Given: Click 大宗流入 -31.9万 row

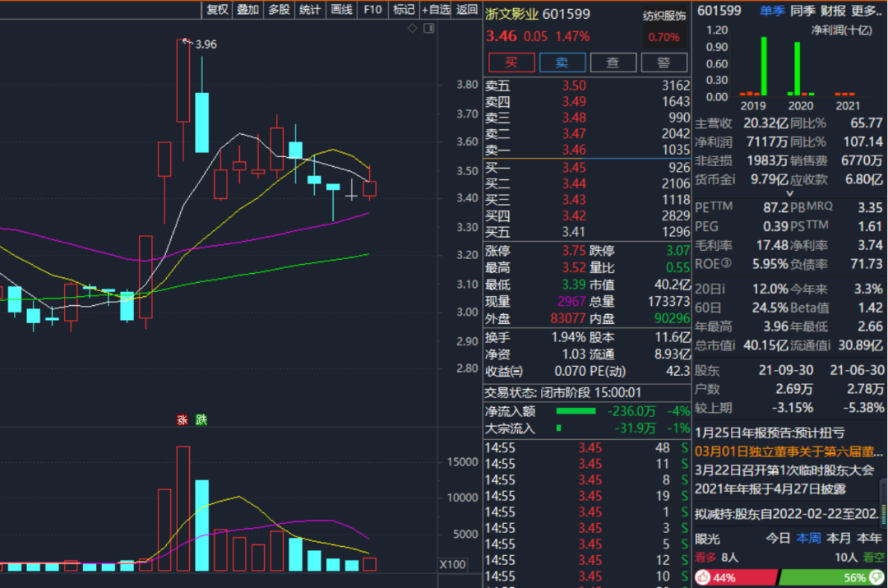Looking at the screenshot, I should [x=587, y=428].
